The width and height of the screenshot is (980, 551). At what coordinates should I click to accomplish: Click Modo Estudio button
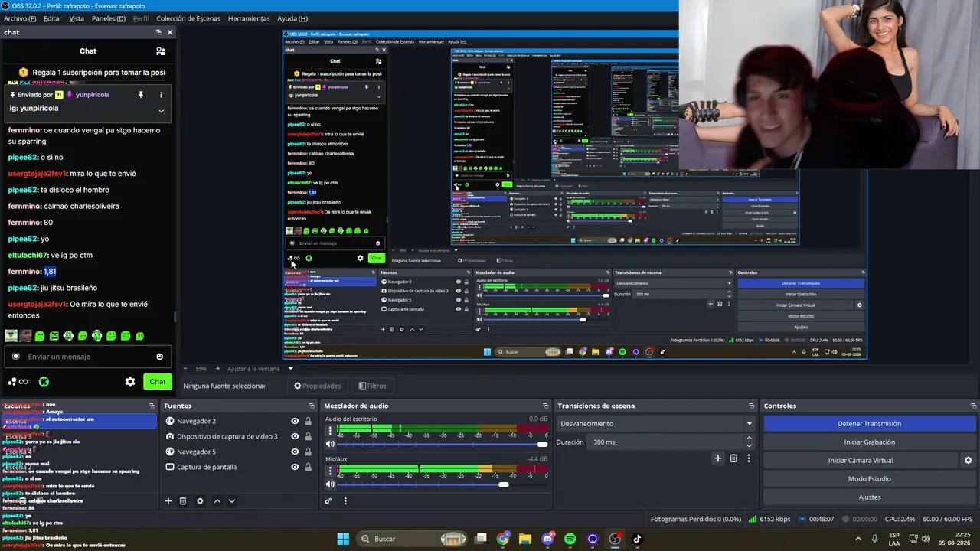[870, 478]
